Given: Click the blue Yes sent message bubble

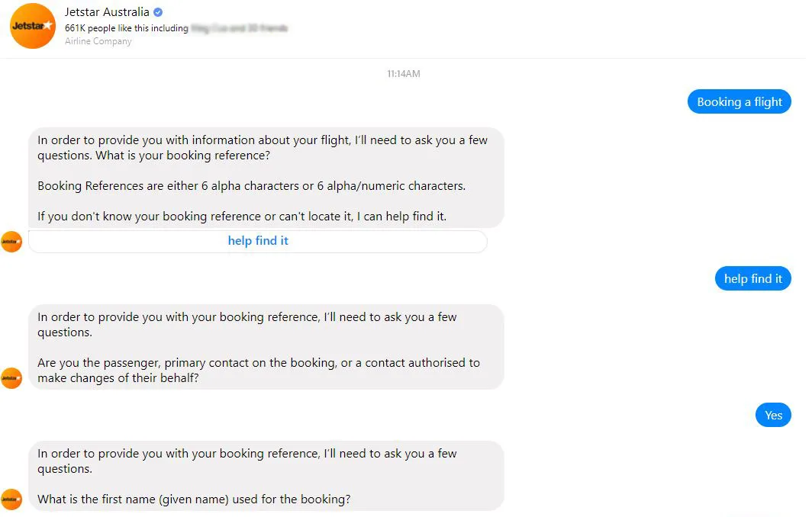Looking at the screenshot, I should pos(773,415).
